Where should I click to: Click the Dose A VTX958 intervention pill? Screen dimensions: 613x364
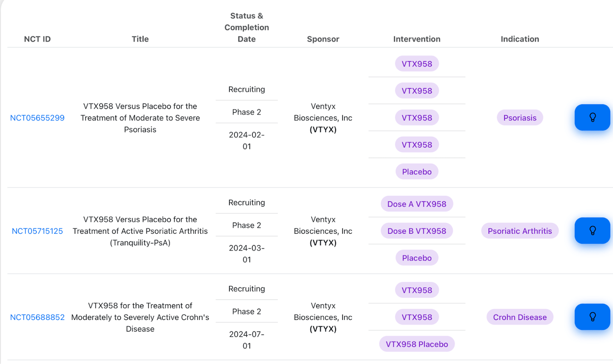coord(417,204)
